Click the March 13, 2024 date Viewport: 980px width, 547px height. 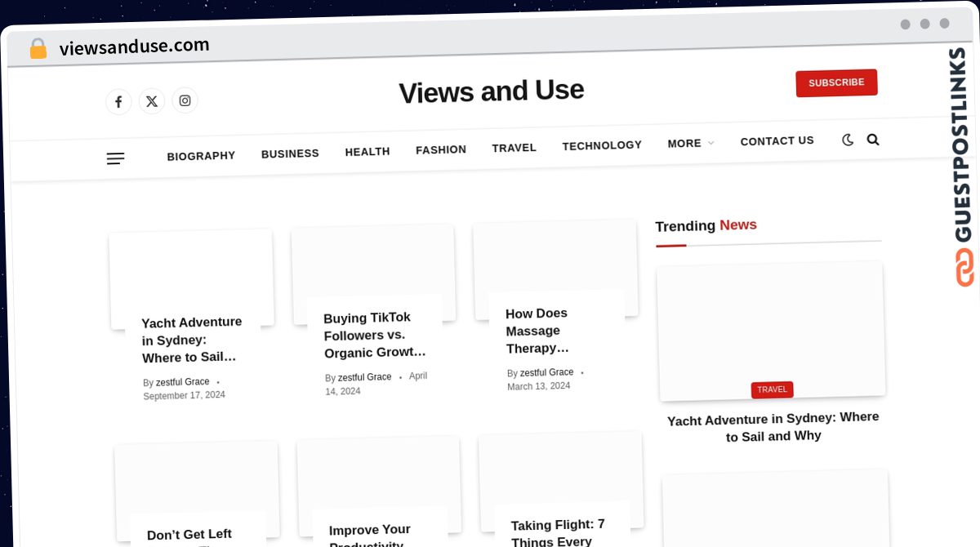[x=539, y=386]
